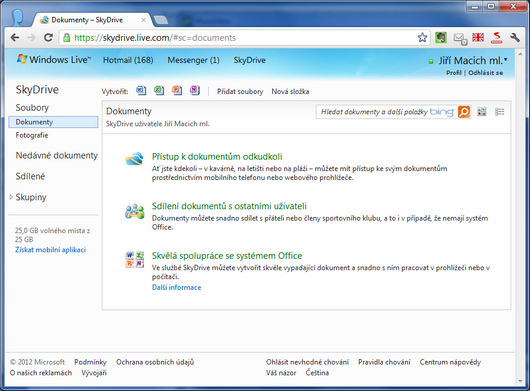Click the Windows Live logo
This screenshot has width=530, height=391.
click(54, 59)
